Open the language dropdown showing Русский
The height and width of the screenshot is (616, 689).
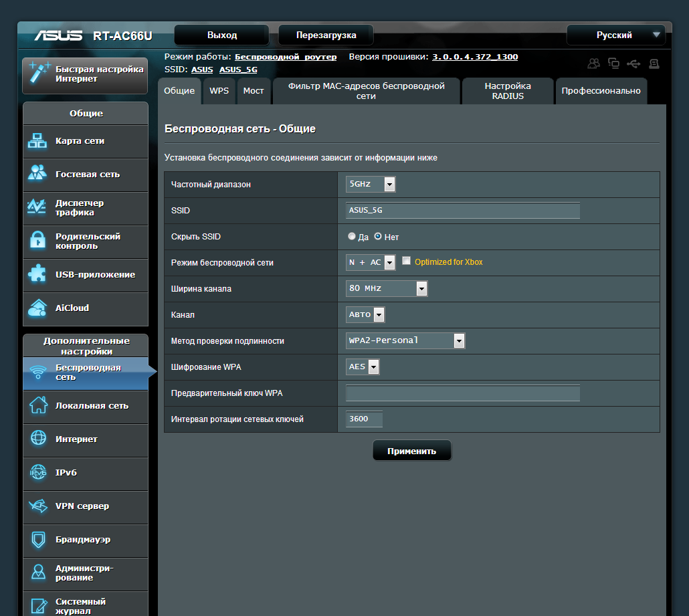click(x=615, y=35)
